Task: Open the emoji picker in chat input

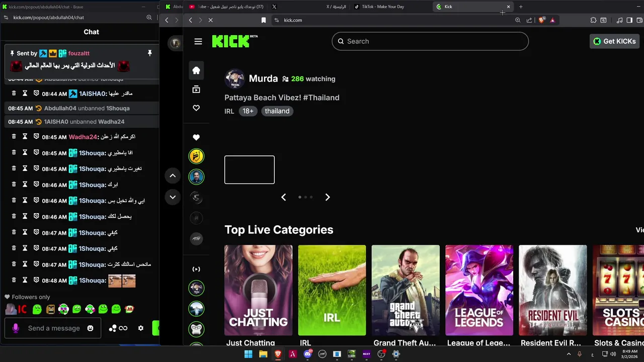Action: tap(90, 328)
